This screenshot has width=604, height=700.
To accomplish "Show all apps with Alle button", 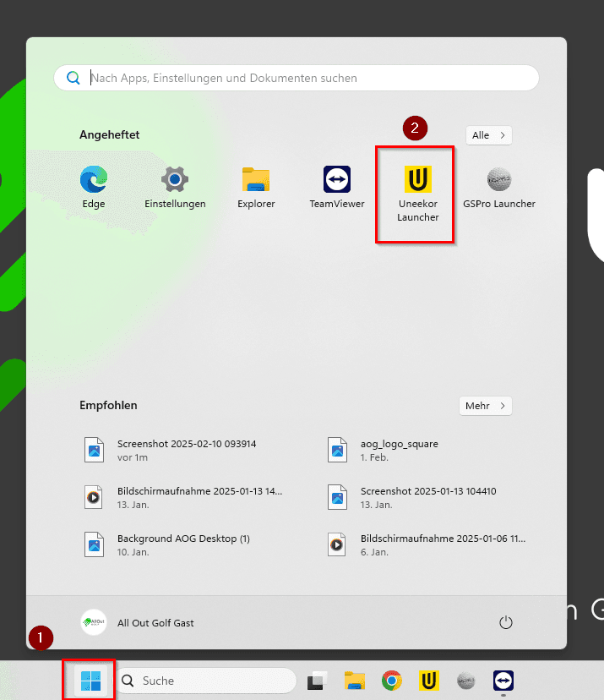I will 489,135.
